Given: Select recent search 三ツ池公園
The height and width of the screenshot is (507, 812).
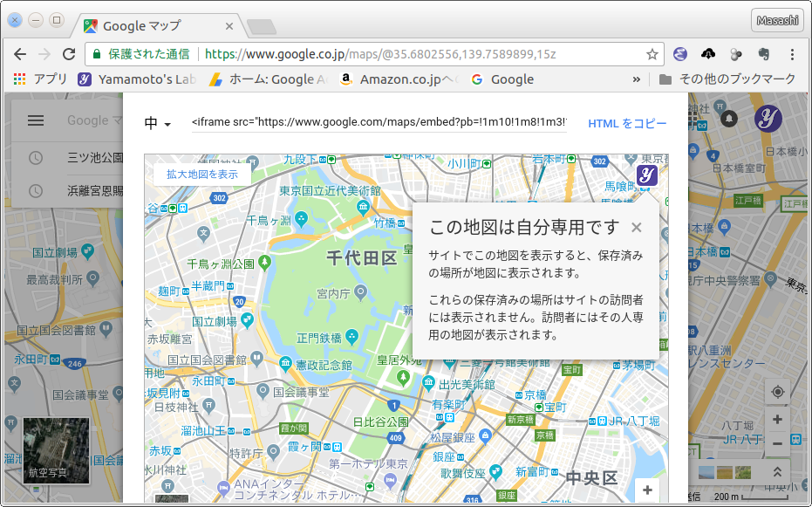Looking at the screenshot, I should coord(67,157).
